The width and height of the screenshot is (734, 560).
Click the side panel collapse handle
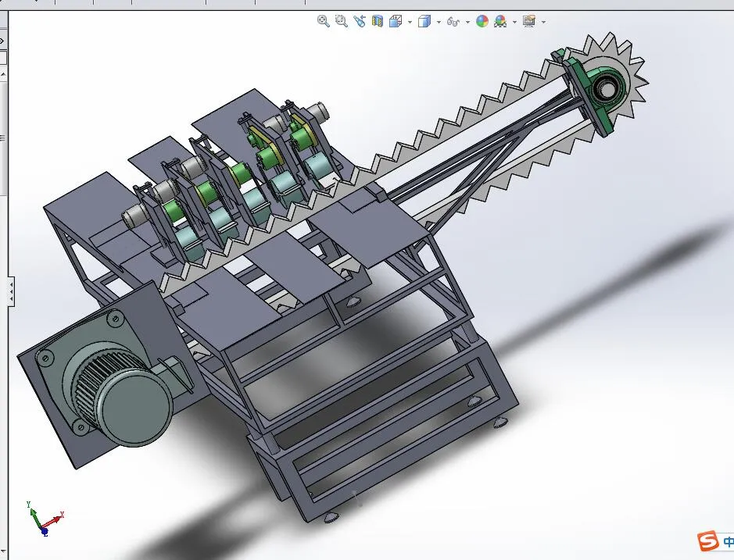(11, 292)
